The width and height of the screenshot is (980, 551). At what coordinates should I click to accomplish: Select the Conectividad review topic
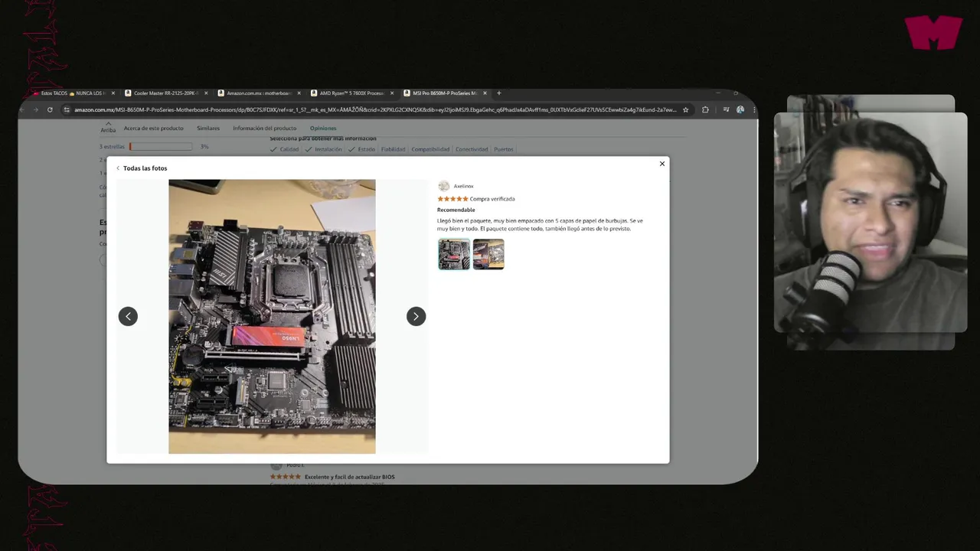pyautogui.click(x=472, y=149)
